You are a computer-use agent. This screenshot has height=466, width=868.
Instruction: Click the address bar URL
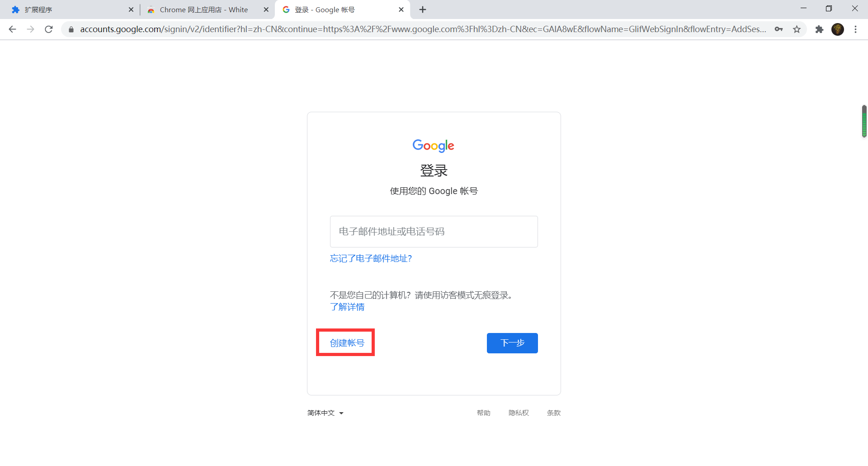[x=423, y=29]
